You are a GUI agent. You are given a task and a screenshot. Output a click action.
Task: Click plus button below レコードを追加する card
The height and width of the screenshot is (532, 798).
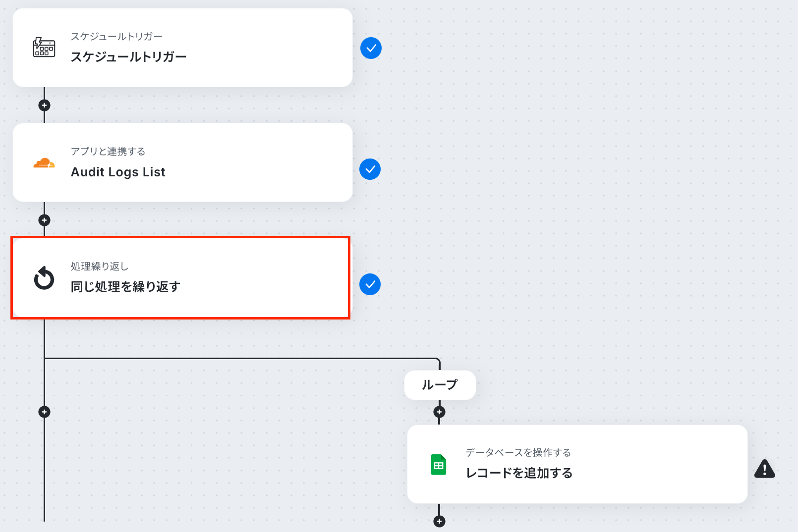[x=439, y=521]
